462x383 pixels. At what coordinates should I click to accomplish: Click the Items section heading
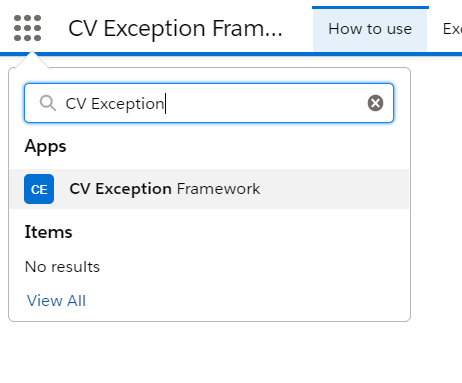48,232
